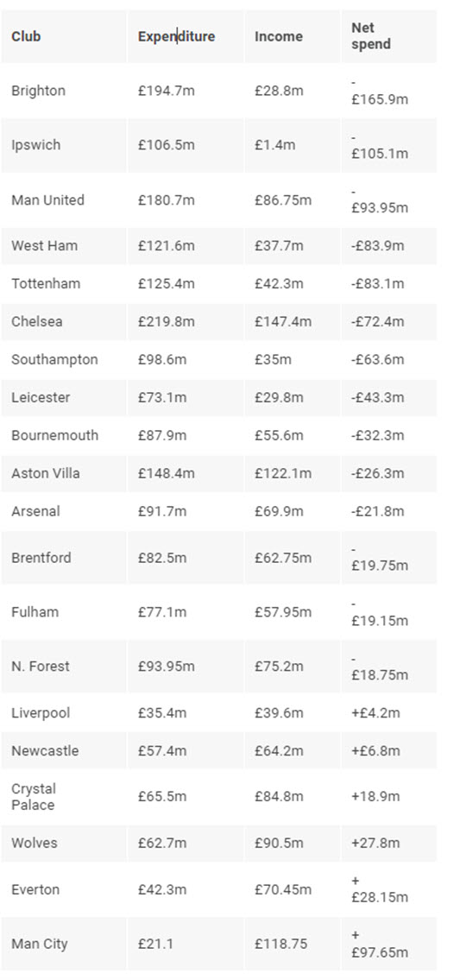Select Wolves income £90.5m cell
This screenshot has width=466, height=980.
(279, 843)
